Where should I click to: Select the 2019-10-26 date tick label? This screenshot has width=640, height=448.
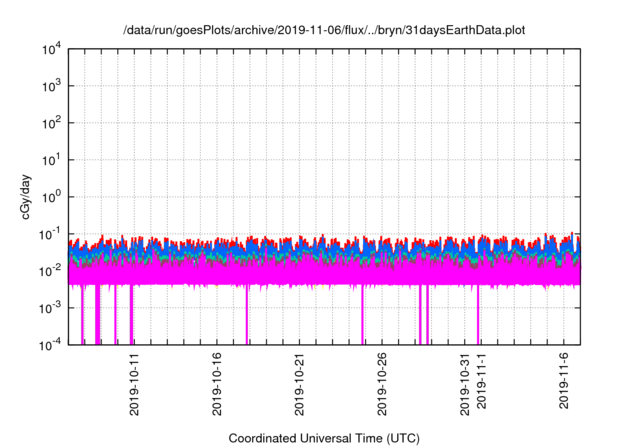coord(382,384)
